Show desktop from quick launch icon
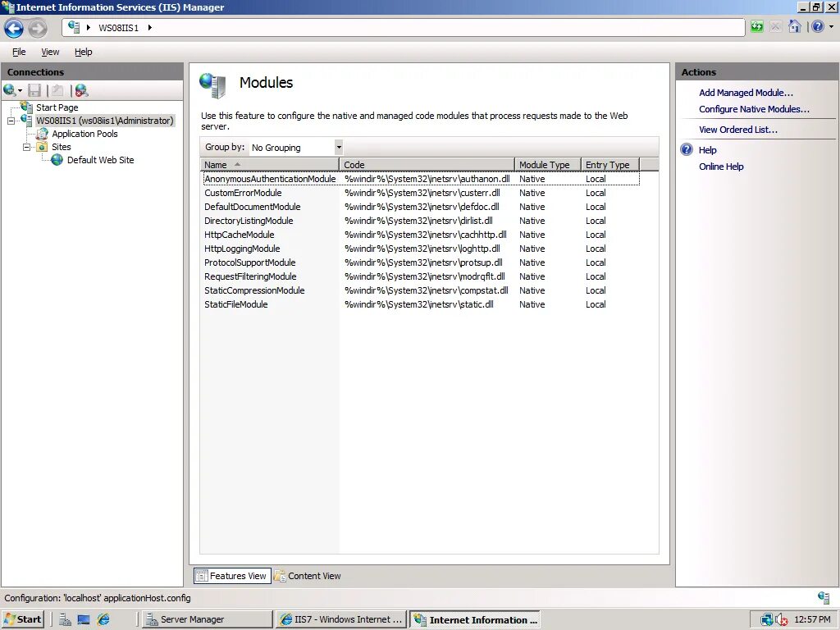This screenshot has height=630, width=840. (84, 619)
